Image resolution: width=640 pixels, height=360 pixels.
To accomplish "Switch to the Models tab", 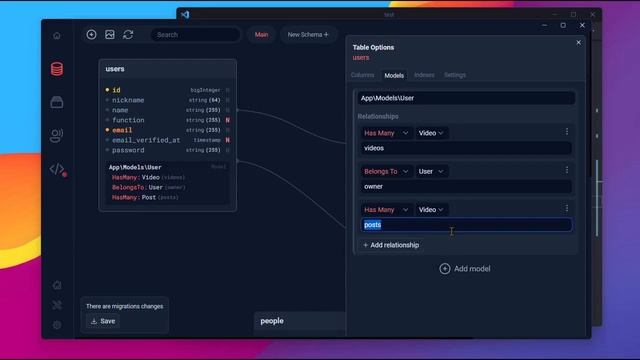I will tap(394, 76).
